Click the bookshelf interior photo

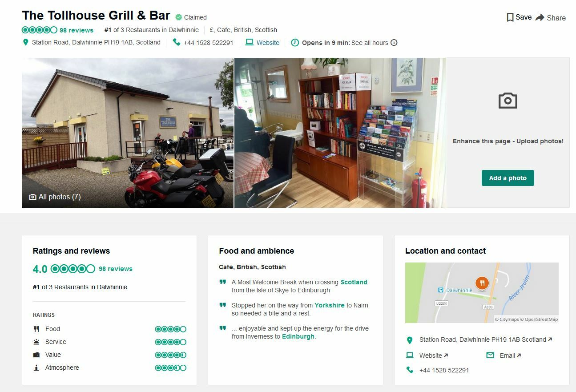pos(340,133)
